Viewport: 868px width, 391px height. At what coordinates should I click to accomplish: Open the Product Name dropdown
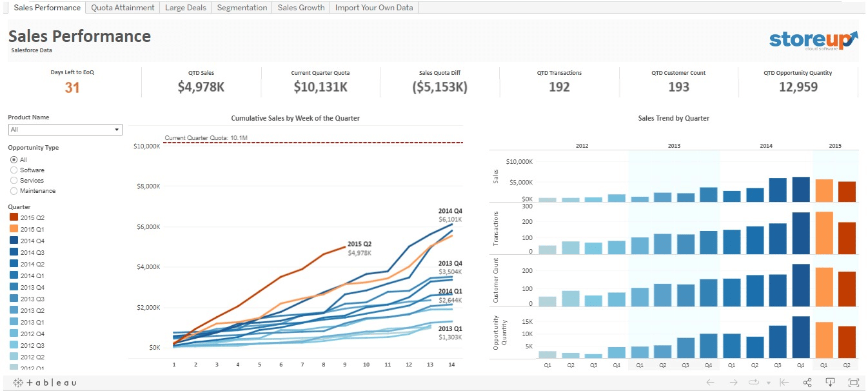64,130
